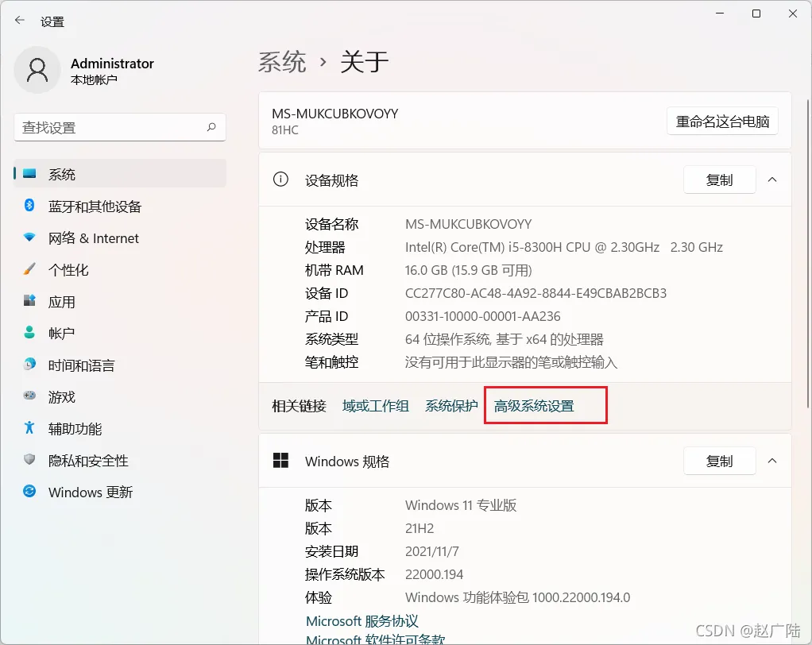Screen dimensions: 812x645
Task: Select Windows 11 专业版 edition text
Action: pyautogui.click(x=461, y=505)
